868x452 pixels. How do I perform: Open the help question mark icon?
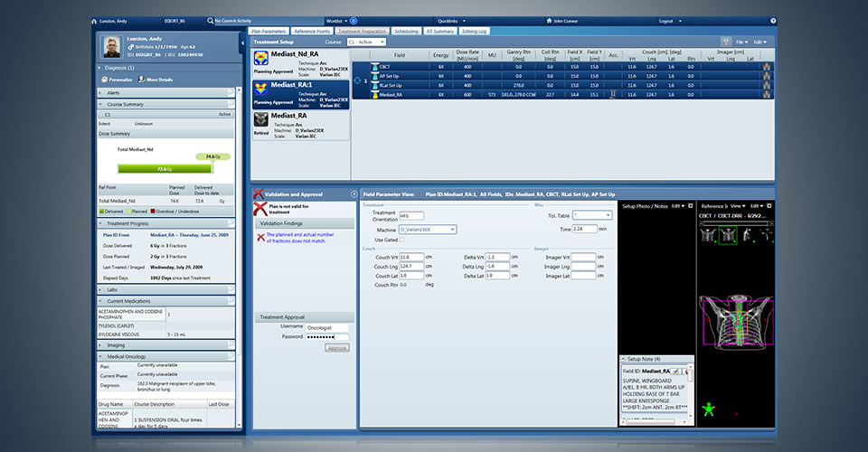(773, 21)
